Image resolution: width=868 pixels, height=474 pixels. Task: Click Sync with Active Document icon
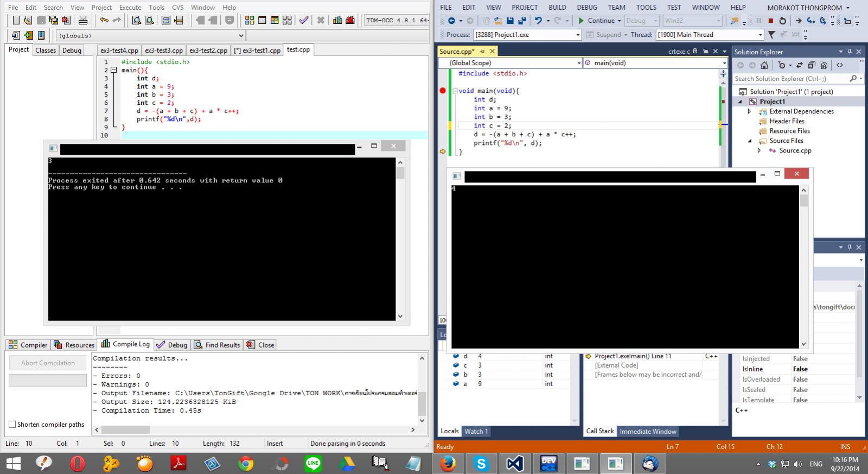click(x=799, y=65)
